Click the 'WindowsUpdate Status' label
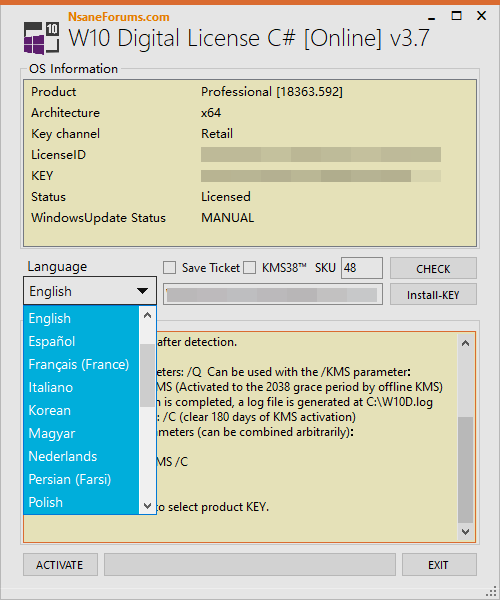This screenshot has width=500, height=600. [98, 218]
